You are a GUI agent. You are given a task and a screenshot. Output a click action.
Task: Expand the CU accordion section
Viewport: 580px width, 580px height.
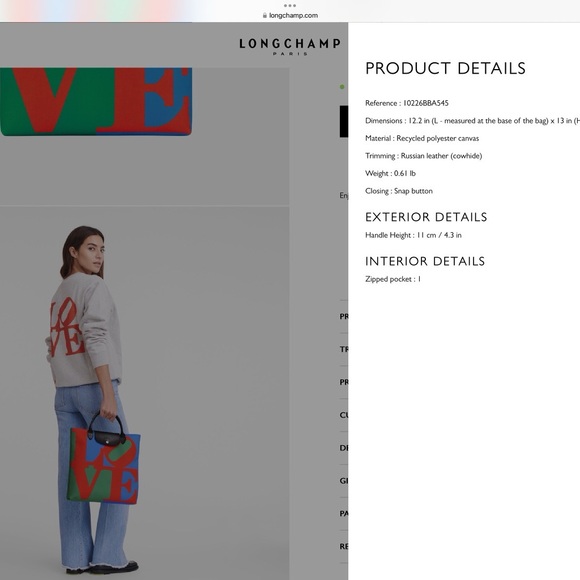(x=344, y=415)
